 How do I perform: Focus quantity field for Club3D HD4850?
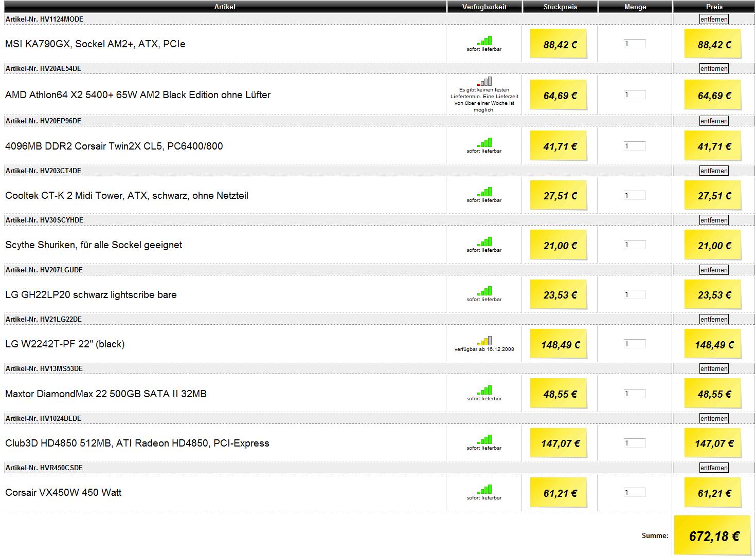click(x=635, y=443)
